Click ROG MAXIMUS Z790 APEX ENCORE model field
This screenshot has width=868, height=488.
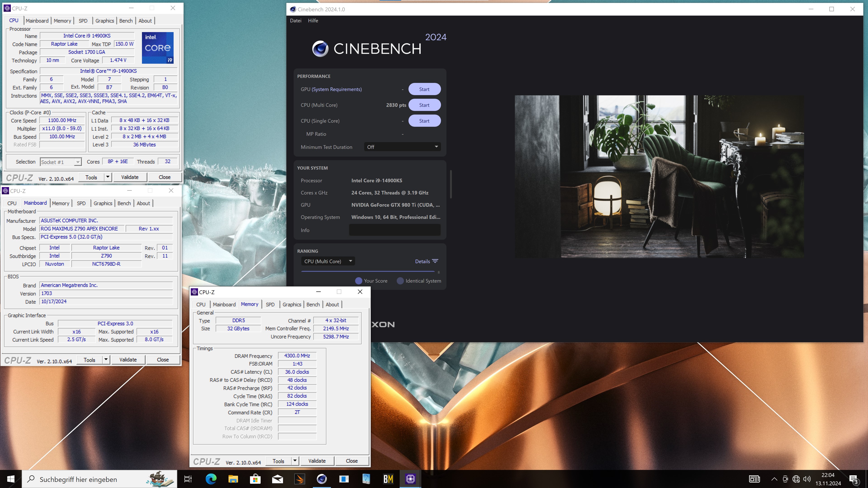(82, 229)
